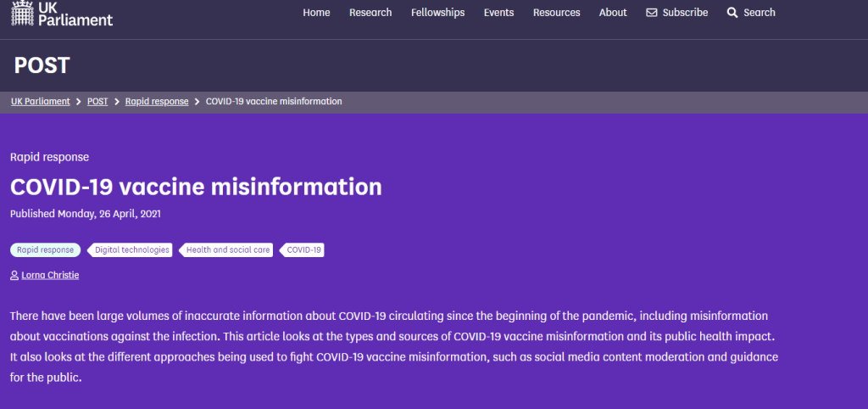Viewport: 868px width, 409px height.
Task: Click the Rapid response label above the title
Action: pos(49,157)
